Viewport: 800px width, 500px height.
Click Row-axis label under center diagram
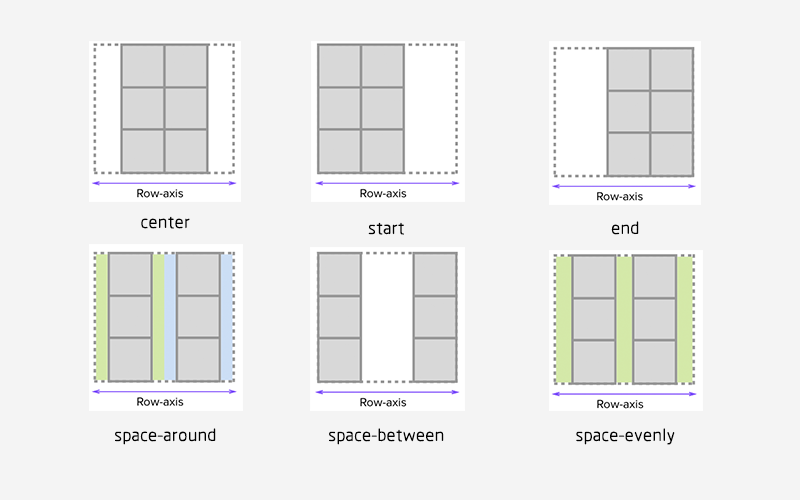[160, 193]
